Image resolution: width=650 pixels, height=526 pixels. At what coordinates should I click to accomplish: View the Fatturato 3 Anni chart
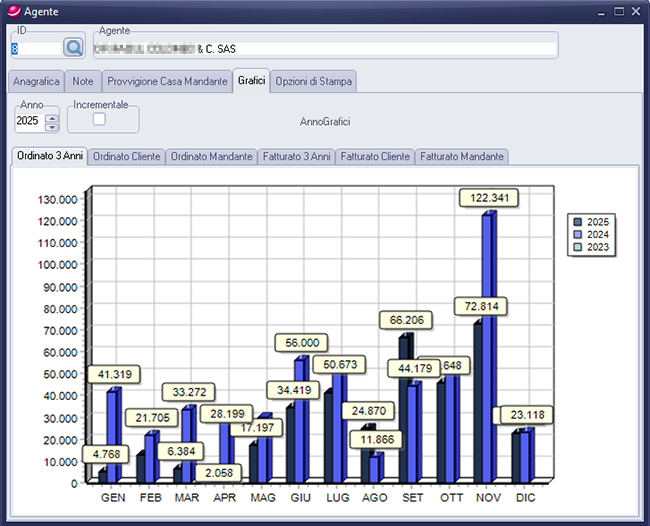tap(296, 157)
